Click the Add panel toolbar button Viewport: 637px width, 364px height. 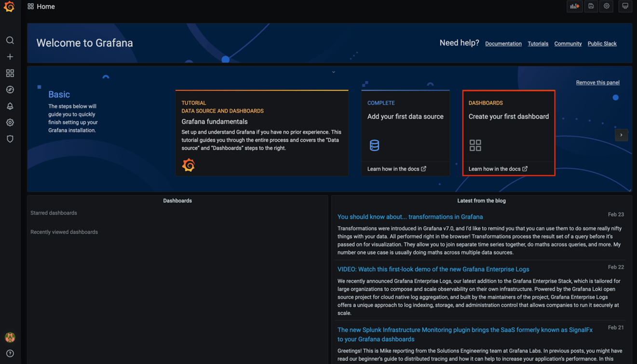574,6
